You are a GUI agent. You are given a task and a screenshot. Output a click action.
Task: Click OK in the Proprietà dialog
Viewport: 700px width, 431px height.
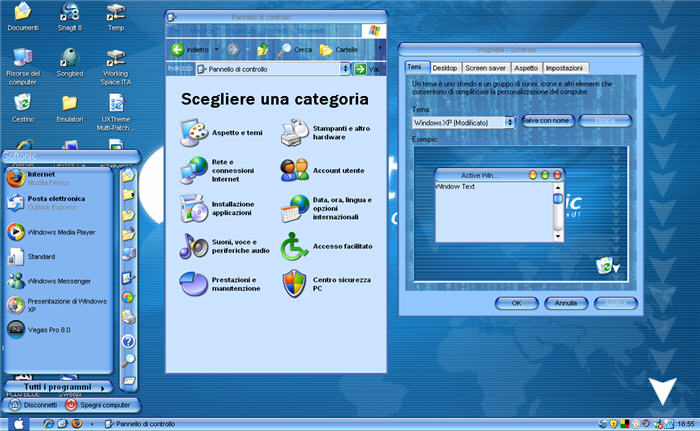point(517,303)
